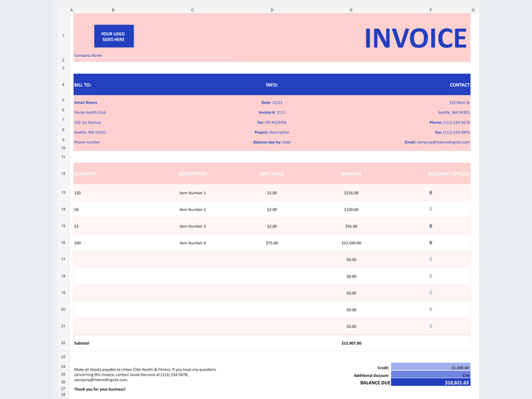The image size is (532, 399).
Task: Click the 'For: PO #123456' cell
Action: [x=272, y=122]
